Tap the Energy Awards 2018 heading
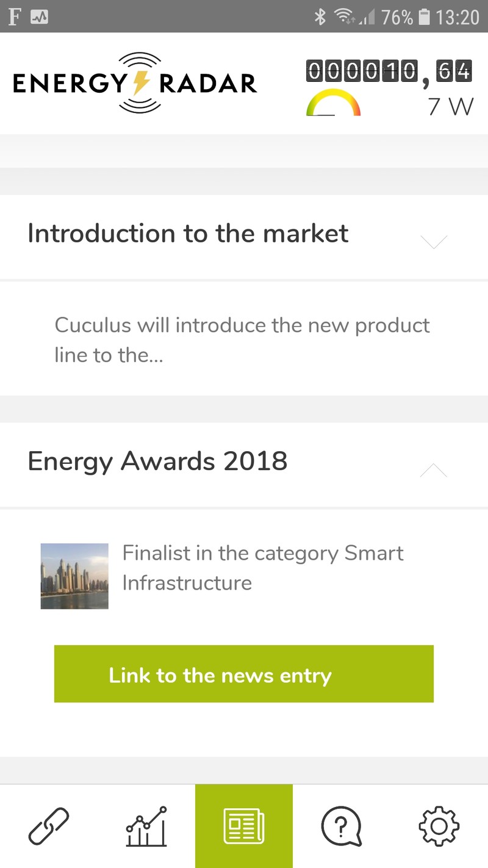This screenshot has height=868, width=488. pos(157,461)
